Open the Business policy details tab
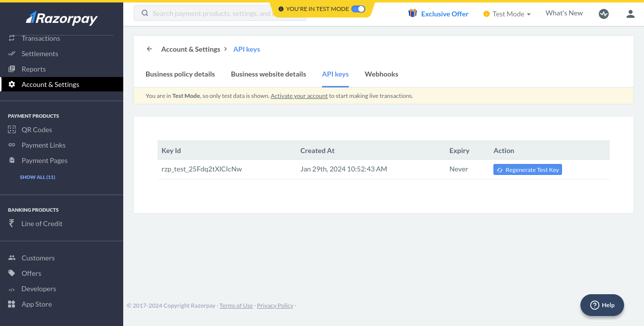 (180, 74)
